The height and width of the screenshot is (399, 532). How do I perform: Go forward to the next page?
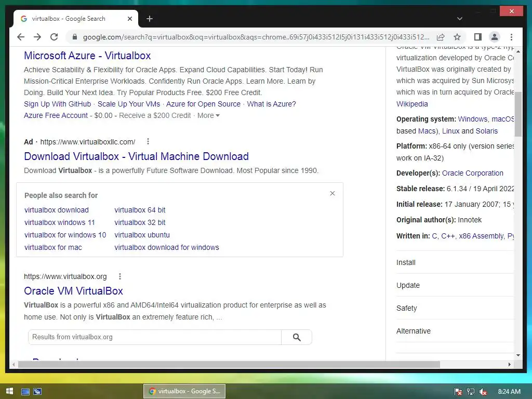pos(37,37)
